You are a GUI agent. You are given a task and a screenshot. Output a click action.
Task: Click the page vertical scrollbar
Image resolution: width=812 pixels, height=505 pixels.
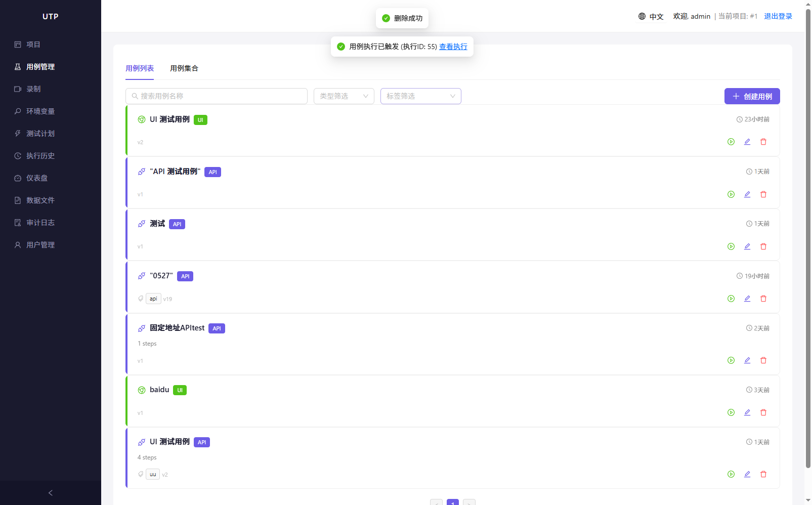808,238
